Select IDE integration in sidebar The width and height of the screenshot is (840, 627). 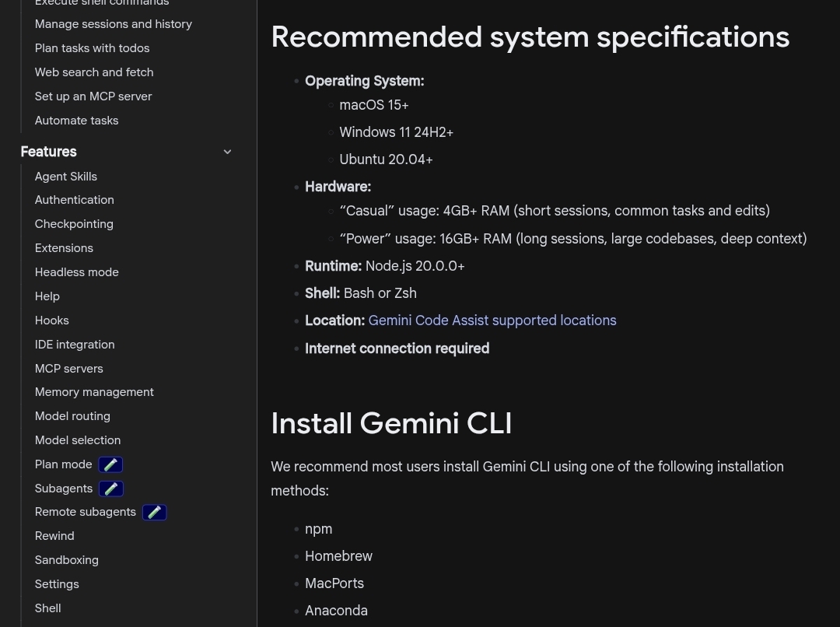(75, 345)
